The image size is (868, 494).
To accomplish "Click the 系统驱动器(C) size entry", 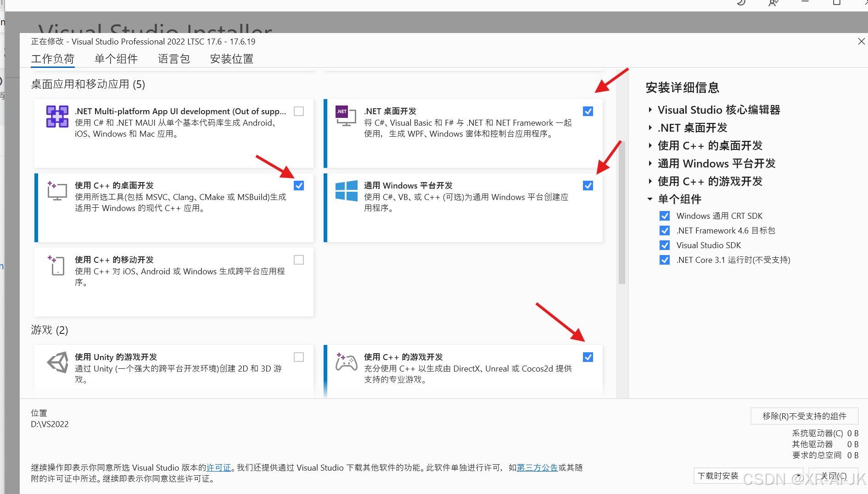I will tap(825, 433).
